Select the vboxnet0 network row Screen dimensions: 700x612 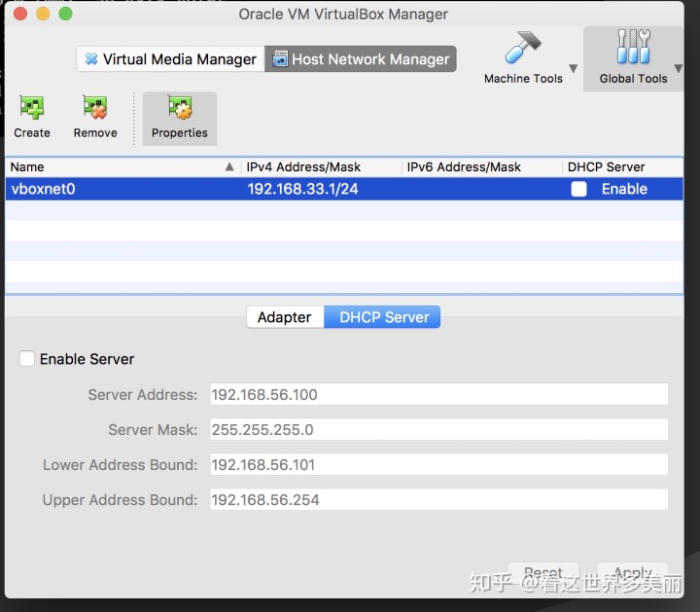[x=344, y=189]
